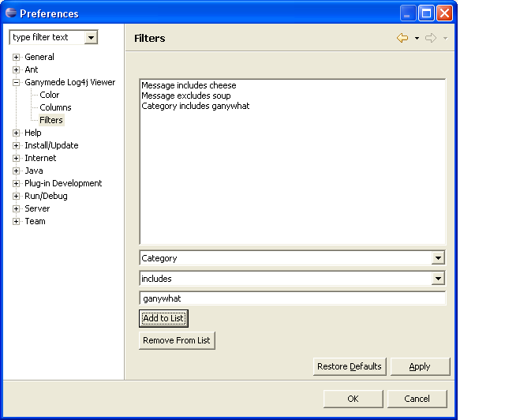Select Install/Update in preferences tree

[51, 145]
